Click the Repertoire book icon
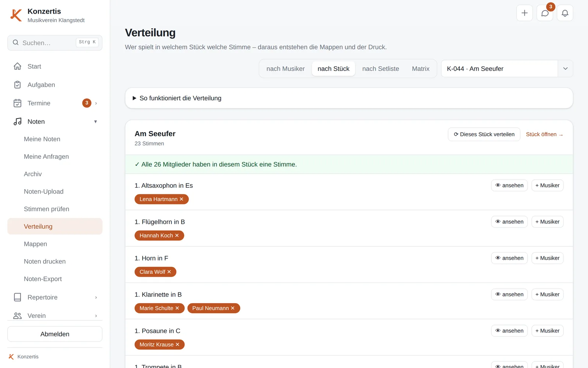The height and width of the screenshot is (368, 588). click(x=17, y=297)
